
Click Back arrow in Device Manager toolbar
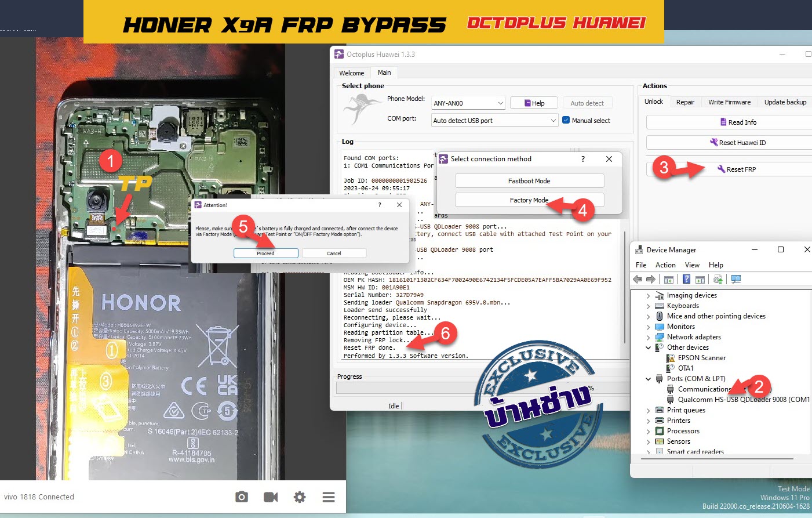click(638, 279)
